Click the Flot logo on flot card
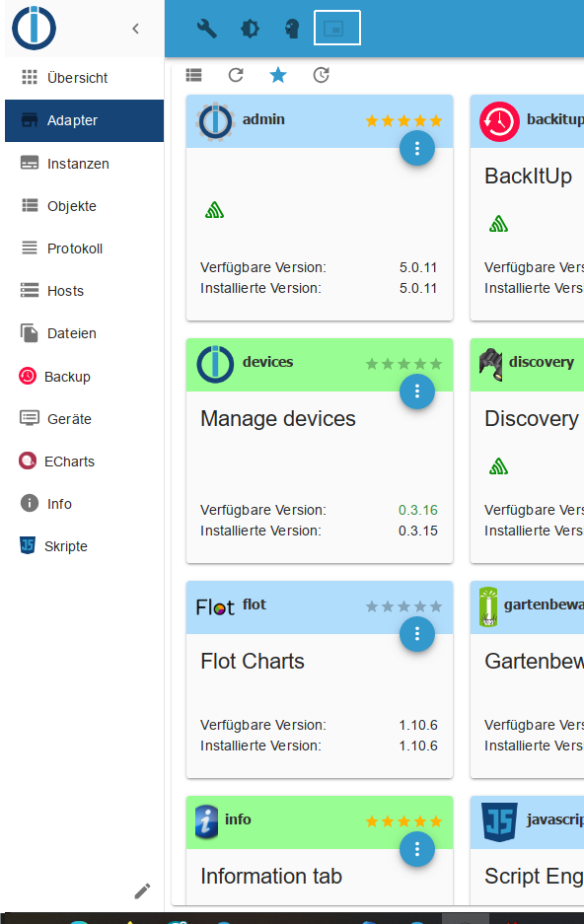This screenshot has height=924, width=584. click(x=215, y=607)
